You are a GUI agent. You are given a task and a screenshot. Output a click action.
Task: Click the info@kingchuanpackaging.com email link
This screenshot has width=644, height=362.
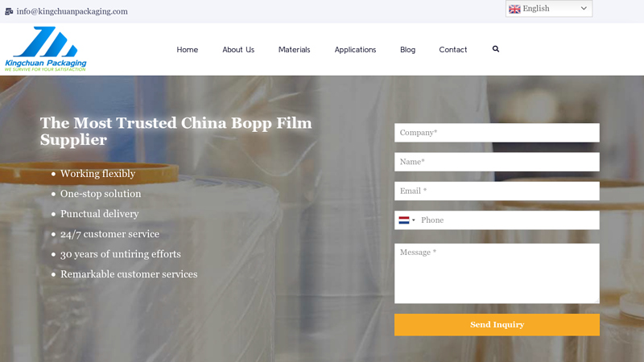(x=72, y=11)
